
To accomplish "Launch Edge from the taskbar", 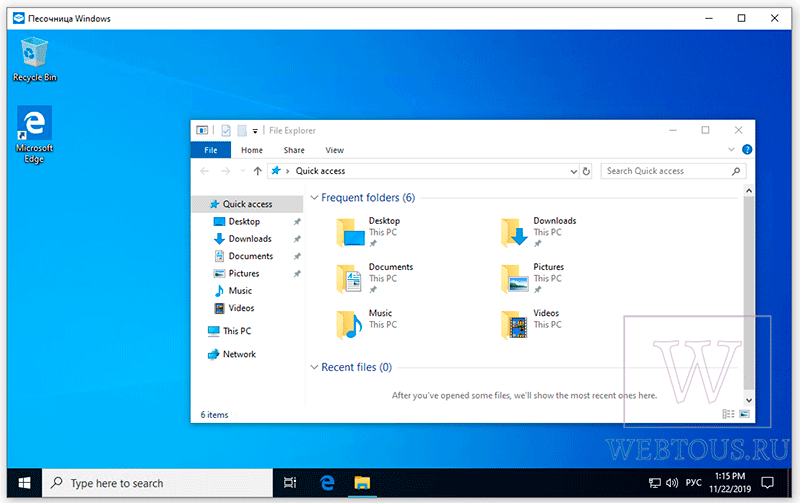I will [x=327, y=483].
